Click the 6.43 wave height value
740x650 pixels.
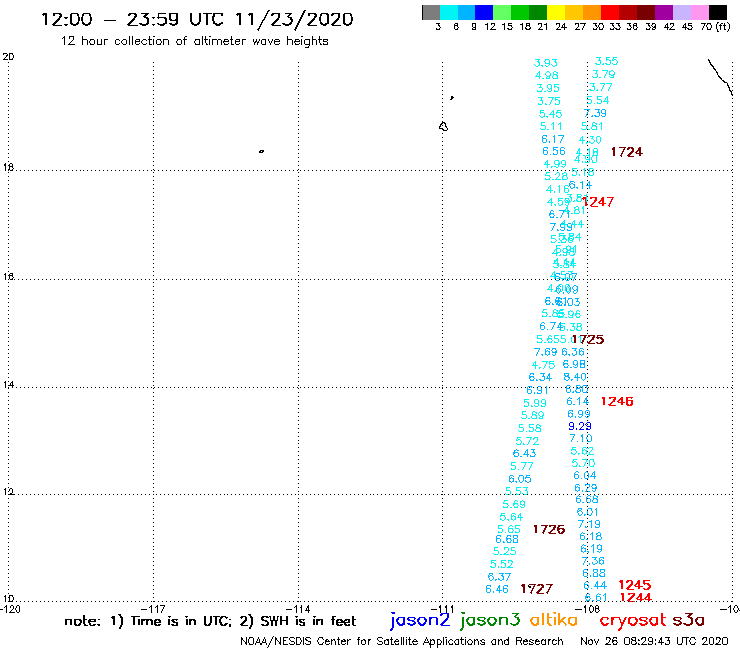click(524, 454)
